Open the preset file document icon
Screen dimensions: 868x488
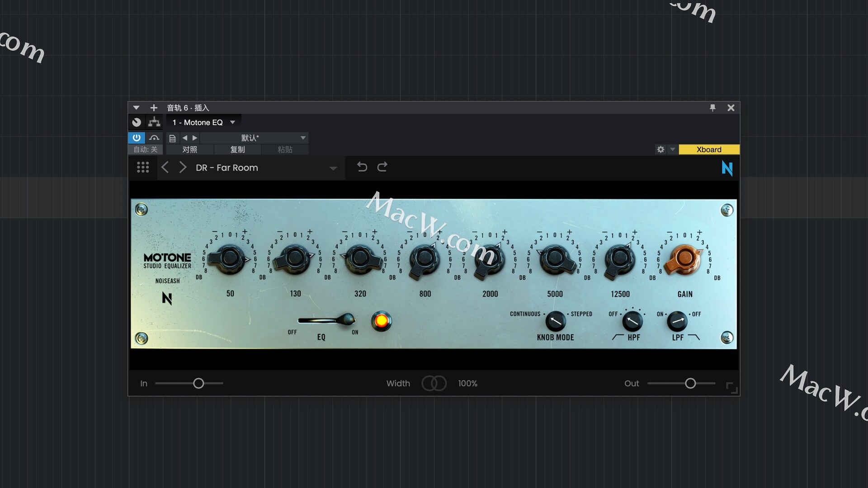(x=172, y=138)
